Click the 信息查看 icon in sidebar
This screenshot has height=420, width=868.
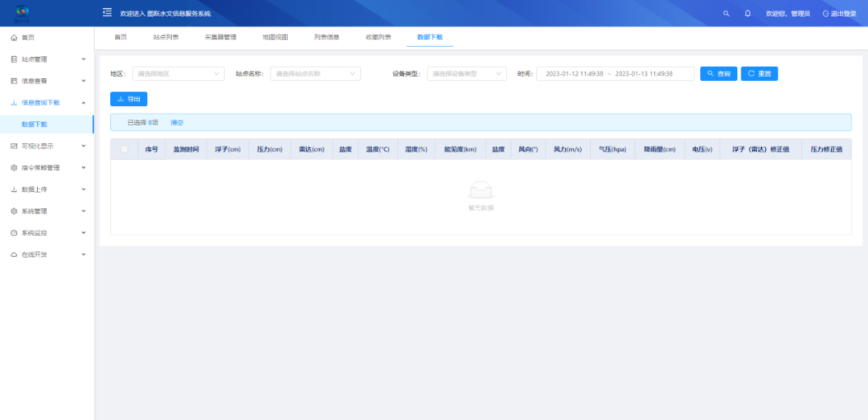click(x=14, y=81)
